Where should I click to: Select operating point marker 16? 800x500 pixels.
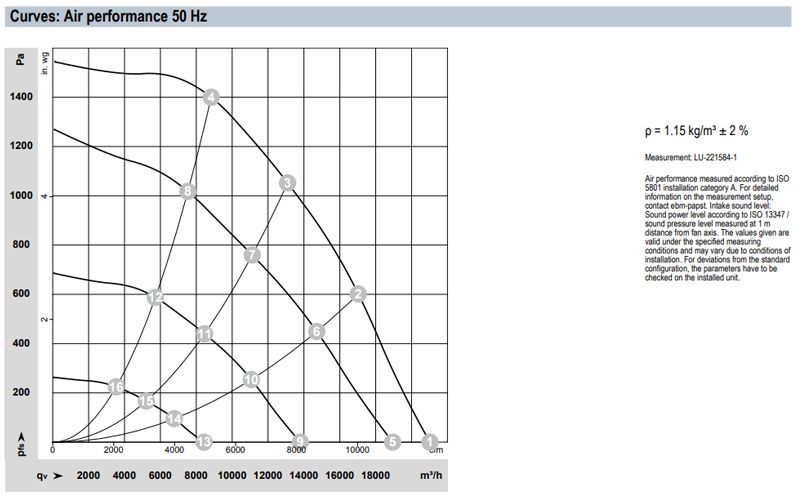point(116,387)
